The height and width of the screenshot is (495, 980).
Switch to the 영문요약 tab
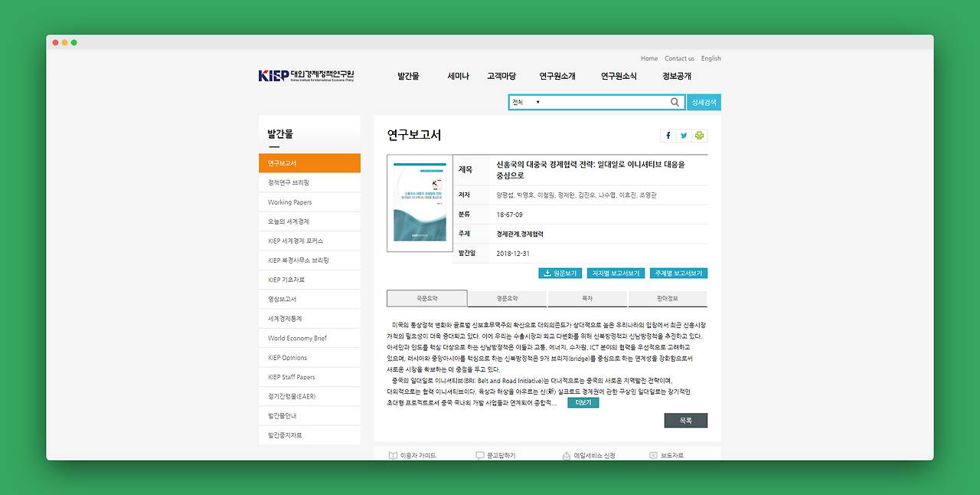pos(507,298)
